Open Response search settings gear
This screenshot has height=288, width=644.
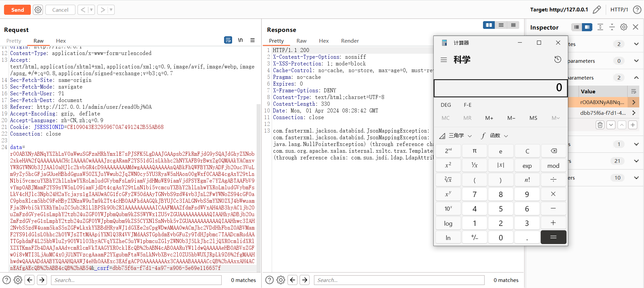(281, 280)
